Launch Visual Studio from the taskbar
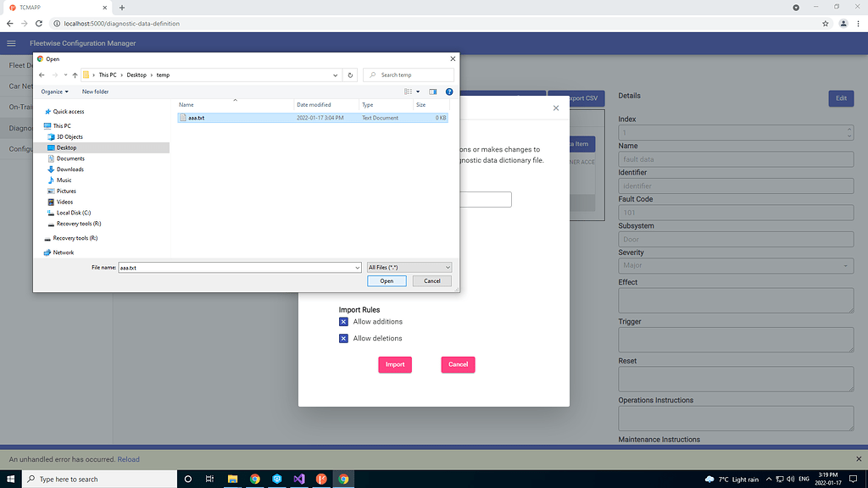This screenshot has width=868, height=488. pos(298,479)
